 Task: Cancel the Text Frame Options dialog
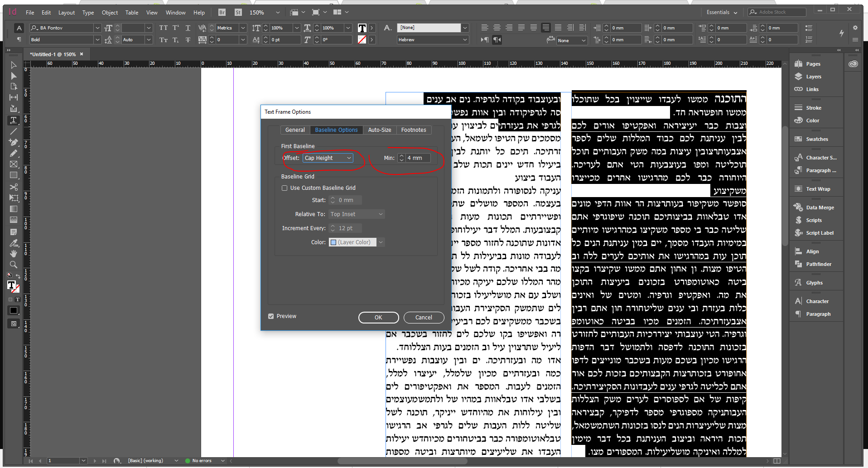click(x=424, y=318)
